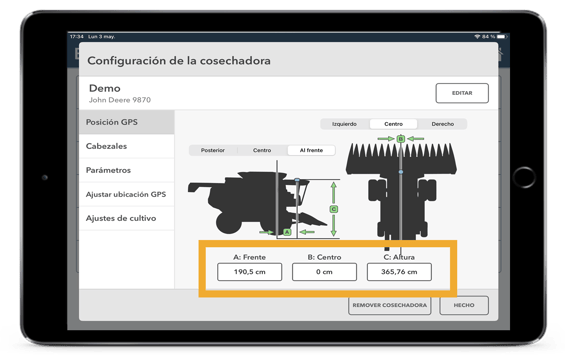The width and height of the screenshot is (565, 363).
Task: Select the Izquierdo position option
Action: [x=344, y=124]
